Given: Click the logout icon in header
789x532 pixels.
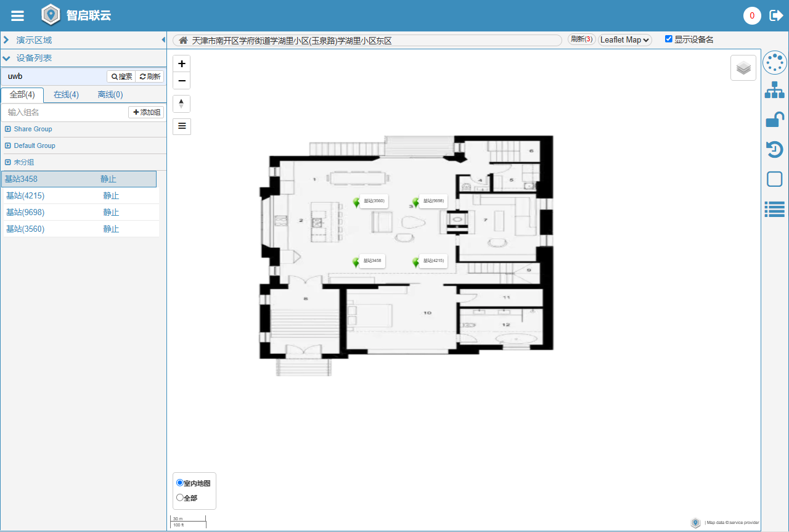Looking at the screenshot, I should click(x=776, y=15).
